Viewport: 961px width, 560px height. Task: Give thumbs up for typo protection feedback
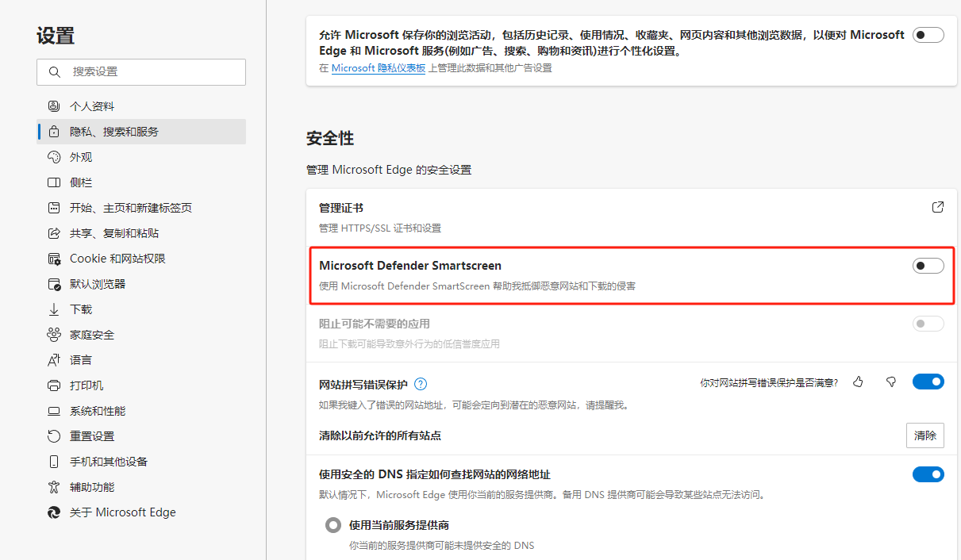click(x=858, y=382)
